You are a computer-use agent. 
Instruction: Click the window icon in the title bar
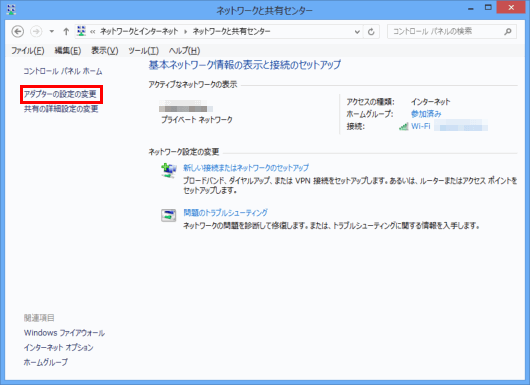[11, 9]
